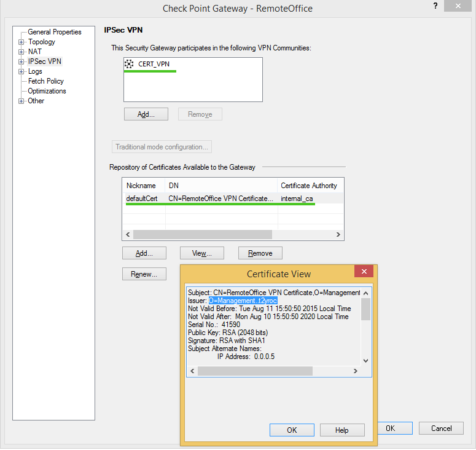Open the Fetch Policy page
The height and width of the screenshot is (450, 476).
pyautogui.click(x=46, y=81)
